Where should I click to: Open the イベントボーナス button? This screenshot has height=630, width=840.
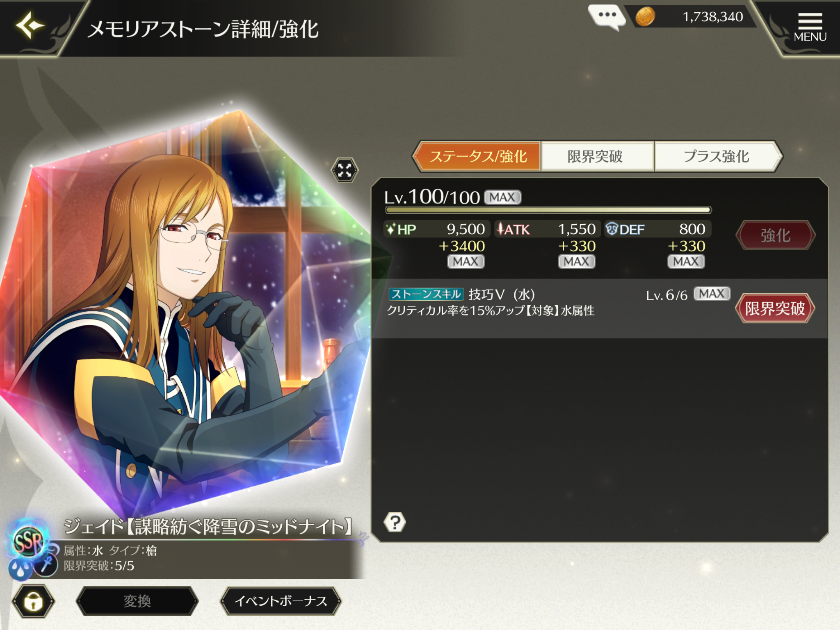click(x=281, y=601)
